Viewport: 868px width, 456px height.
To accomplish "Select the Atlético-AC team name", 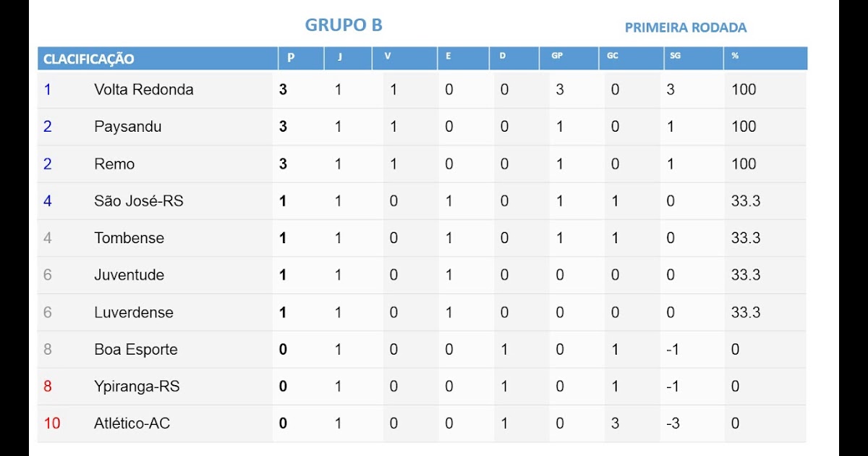I will click(132, 423).
